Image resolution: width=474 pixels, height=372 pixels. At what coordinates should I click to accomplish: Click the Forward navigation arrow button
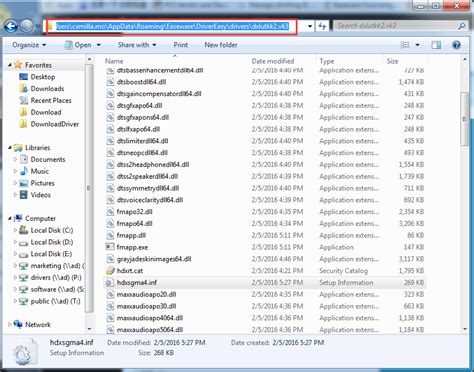click(x=27, y=26)
